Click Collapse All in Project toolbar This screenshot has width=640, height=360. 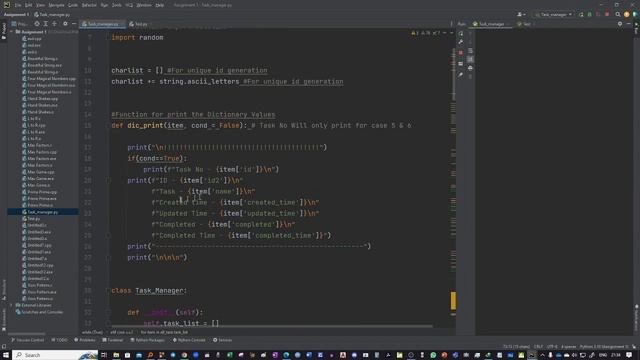[55, 24]
